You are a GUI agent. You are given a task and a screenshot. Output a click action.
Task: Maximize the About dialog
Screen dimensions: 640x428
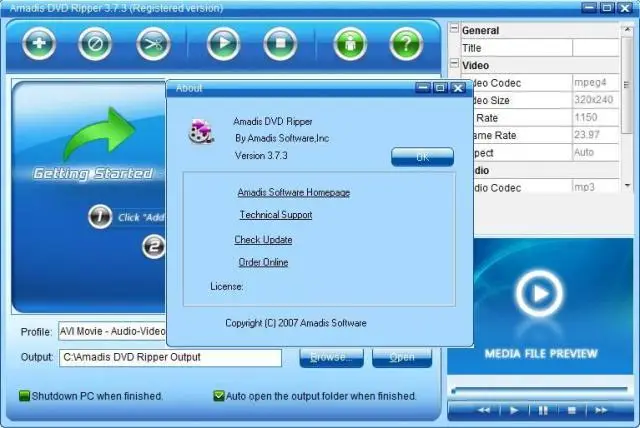pos(440,88)
